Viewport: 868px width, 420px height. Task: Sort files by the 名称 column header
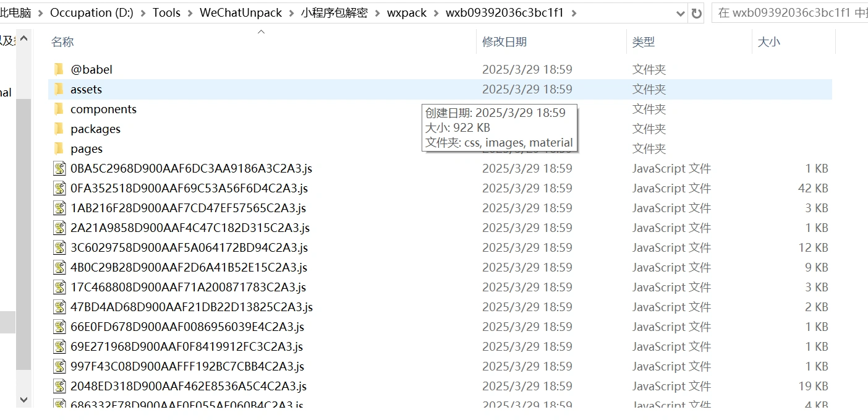click(x=62, y=42)
